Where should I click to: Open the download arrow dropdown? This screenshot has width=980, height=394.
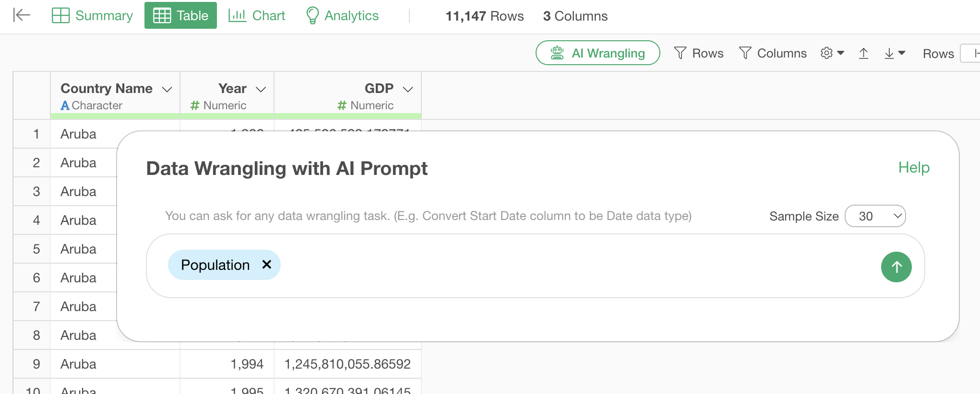pyautogui.click(x=895, y=53)
